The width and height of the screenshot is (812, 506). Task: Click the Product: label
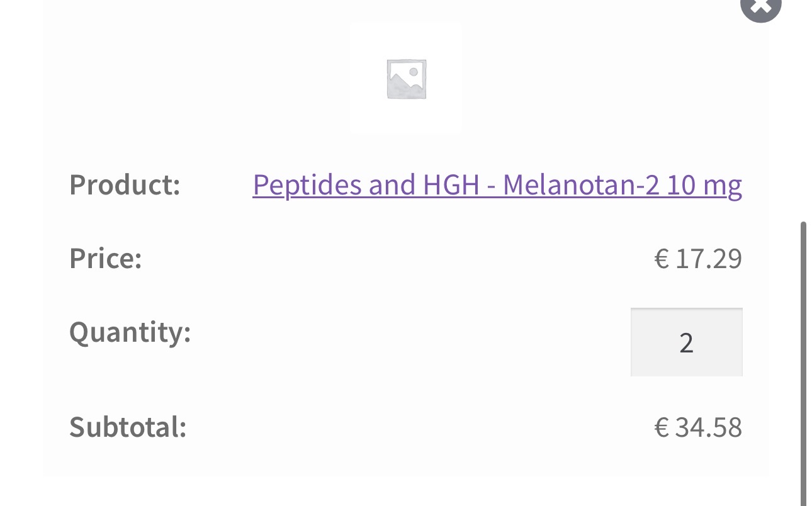tap(125, 184)
